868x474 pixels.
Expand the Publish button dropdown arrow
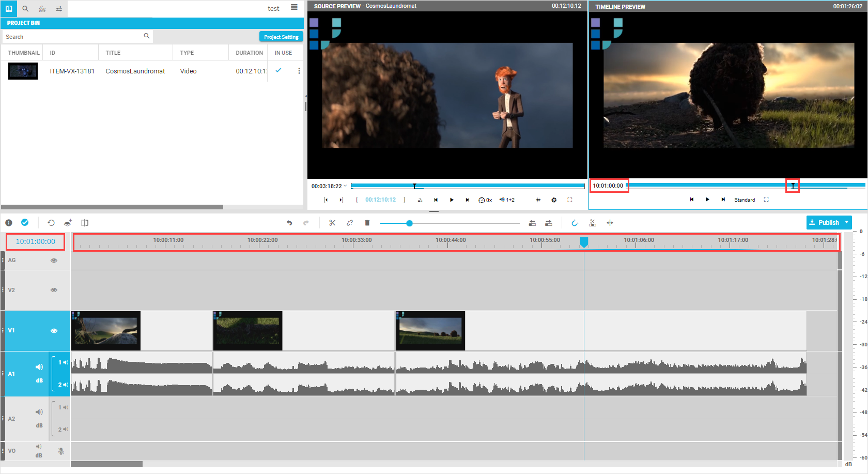coord(847,222)
